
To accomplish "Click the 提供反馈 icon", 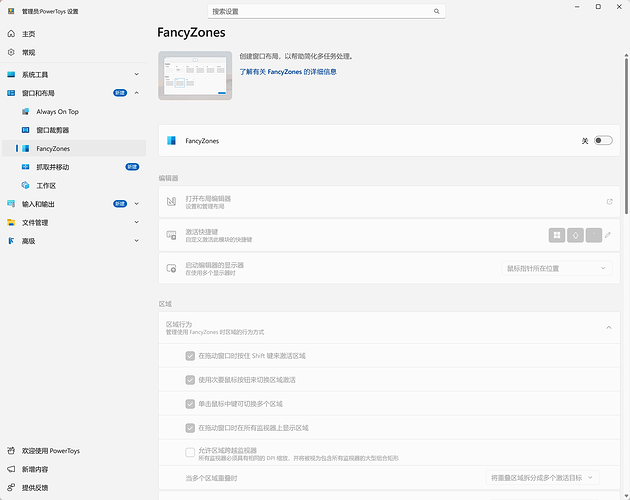I will 11,488.
